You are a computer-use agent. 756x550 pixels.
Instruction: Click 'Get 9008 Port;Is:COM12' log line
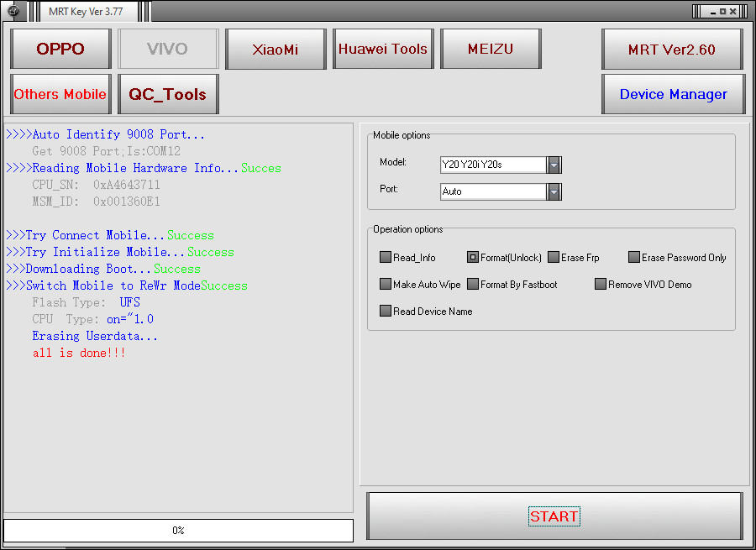coord(106,151)
